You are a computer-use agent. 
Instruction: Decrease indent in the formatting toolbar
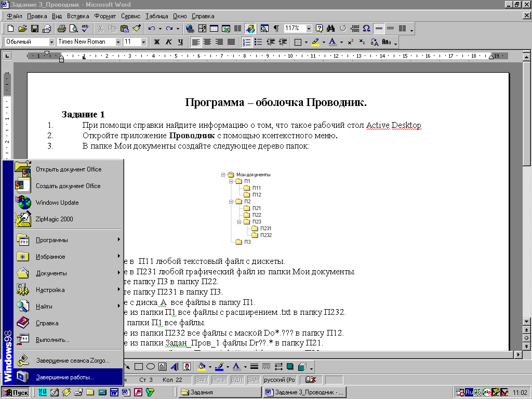pos(270,42)
